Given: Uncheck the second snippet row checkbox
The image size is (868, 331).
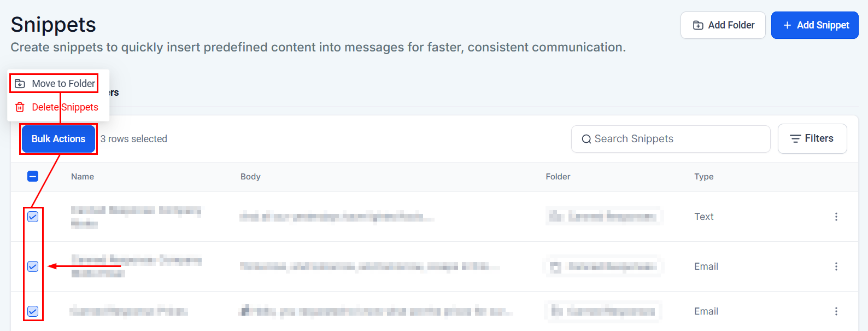Looking at the screenshot, I should 33,266.
